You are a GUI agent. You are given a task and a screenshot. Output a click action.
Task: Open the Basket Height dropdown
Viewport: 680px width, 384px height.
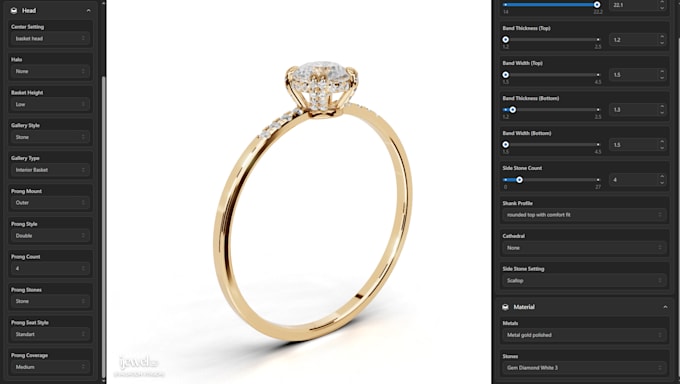click(x=50, y=104)
